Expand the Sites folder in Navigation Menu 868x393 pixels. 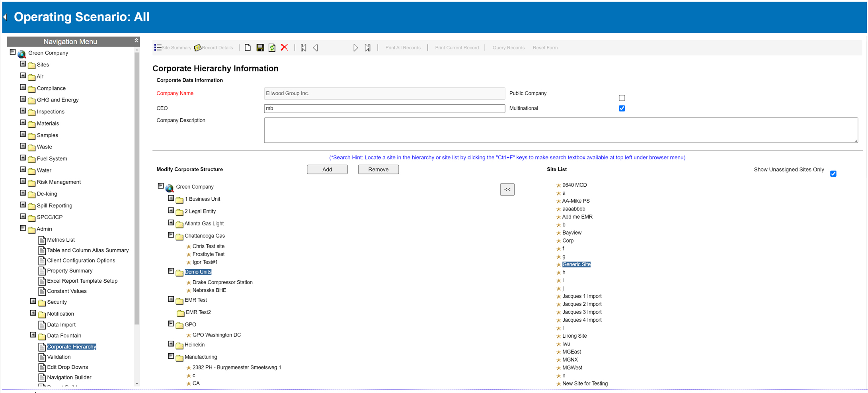(23, 64)
